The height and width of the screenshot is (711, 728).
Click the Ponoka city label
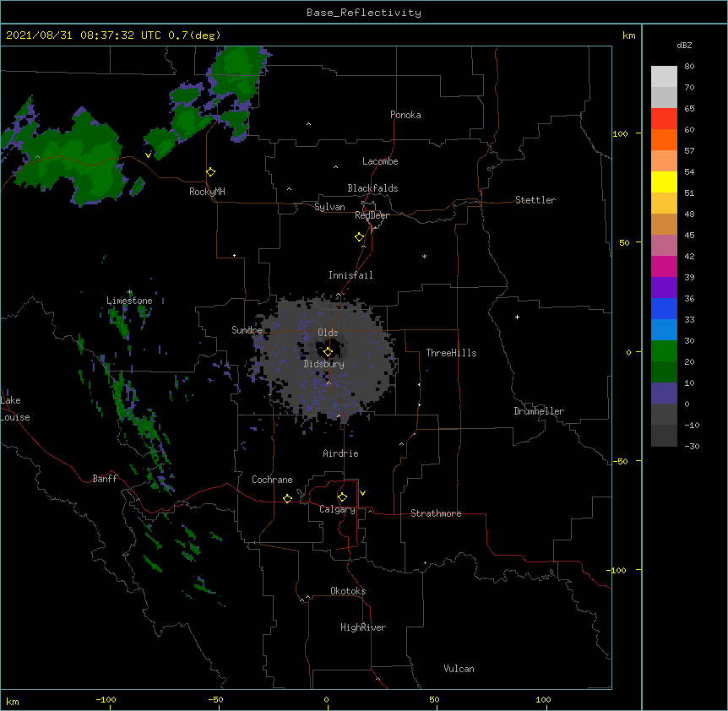tap(405, 115)
